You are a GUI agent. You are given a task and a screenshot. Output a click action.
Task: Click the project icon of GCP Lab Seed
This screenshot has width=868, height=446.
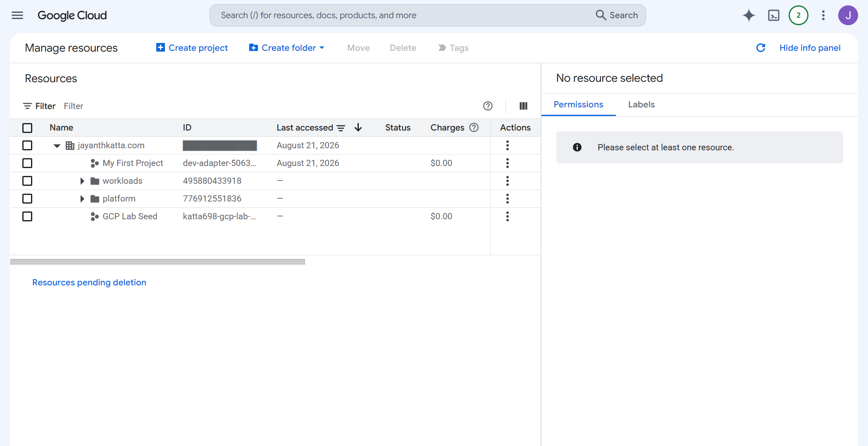[95, 216]
